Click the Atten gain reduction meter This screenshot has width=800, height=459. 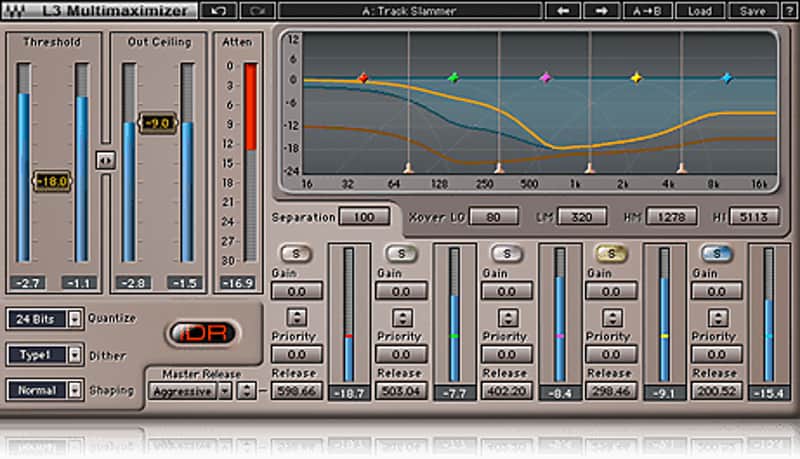250,162
